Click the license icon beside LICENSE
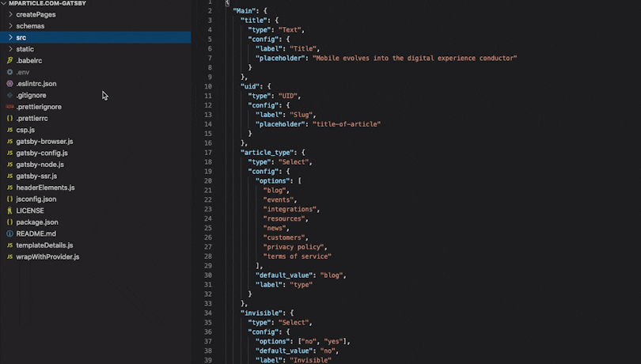This screenshot has height=364, width=641. tap(9, 210)
